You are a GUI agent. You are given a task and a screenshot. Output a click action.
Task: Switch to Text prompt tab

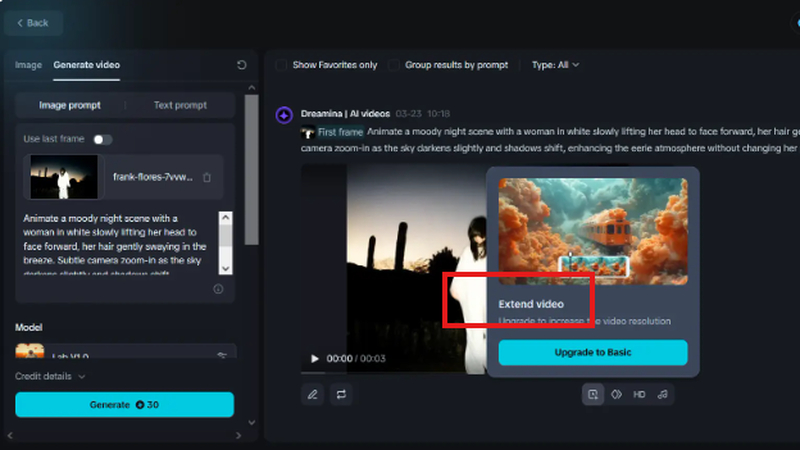pyautogui.click(x=180, y=105)
